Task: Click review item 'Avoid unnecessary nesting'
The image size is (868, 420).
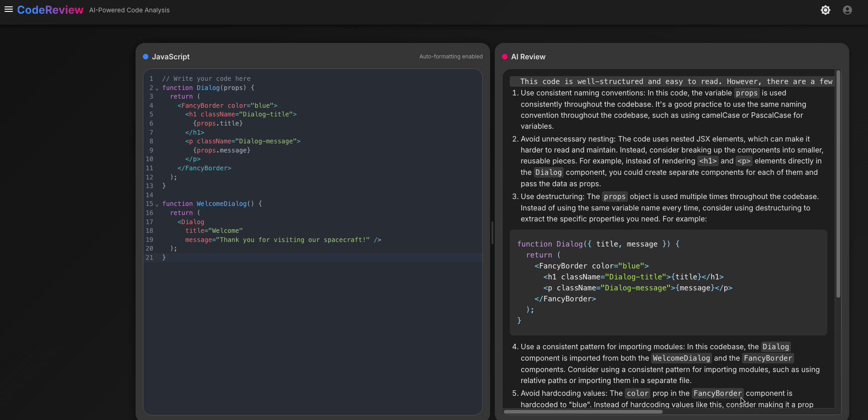Action: pyautogui.click(x=568, y=139)
